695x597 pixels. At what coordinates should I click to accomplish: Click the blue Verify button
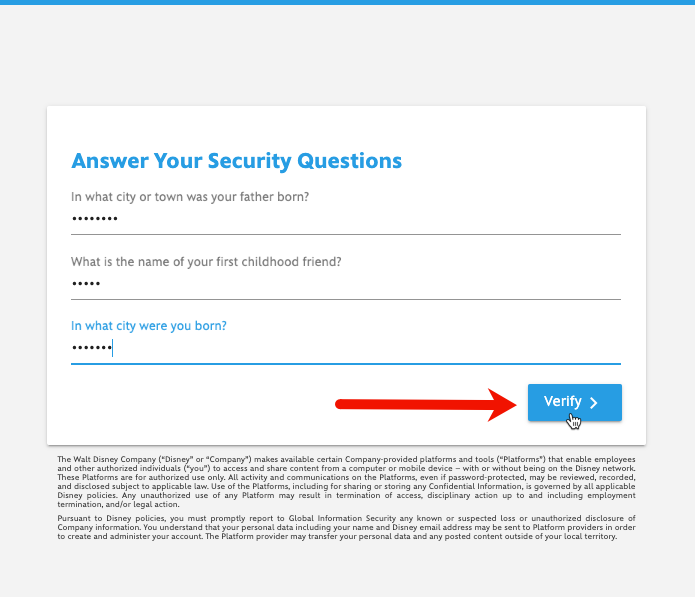coord(574,402)
